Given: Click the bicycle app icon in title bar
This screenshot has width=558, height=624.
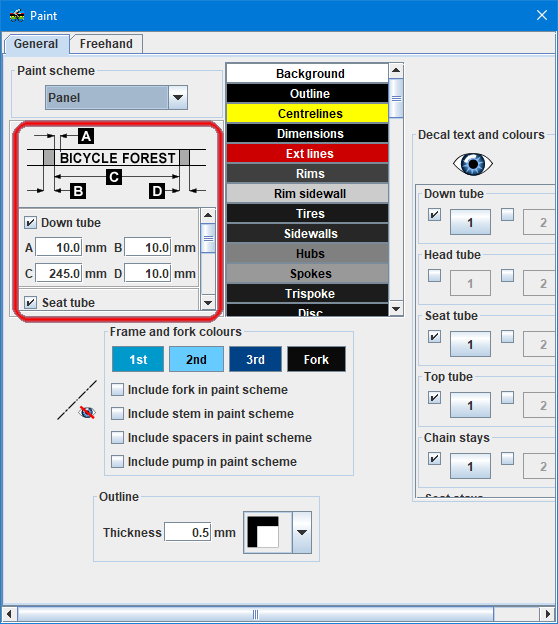Looking at the screenshot, I should [17, 16].
